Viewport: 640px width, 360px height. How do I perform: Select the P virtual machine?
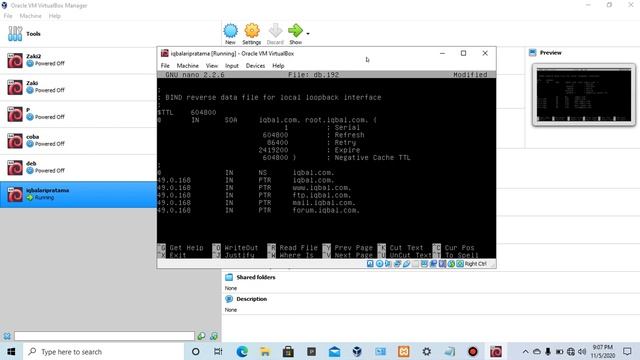78,114
